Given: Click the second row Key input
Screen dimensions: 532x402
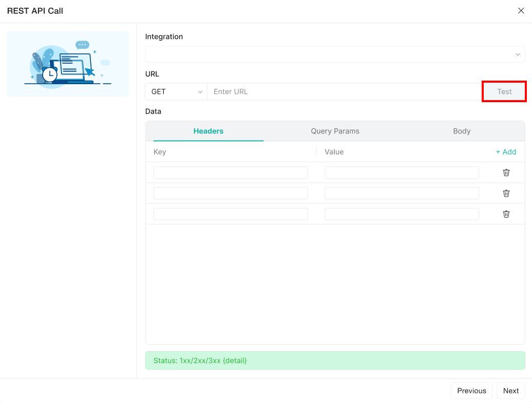Looking at the screenshot, I should point(231,193).
